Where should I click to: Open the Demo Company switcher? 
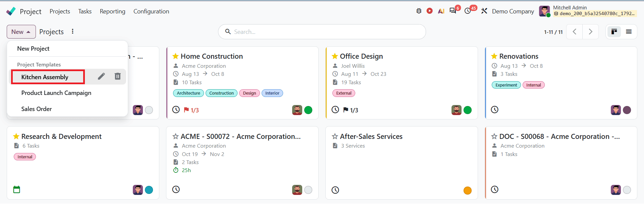click(x=513, y=11)
